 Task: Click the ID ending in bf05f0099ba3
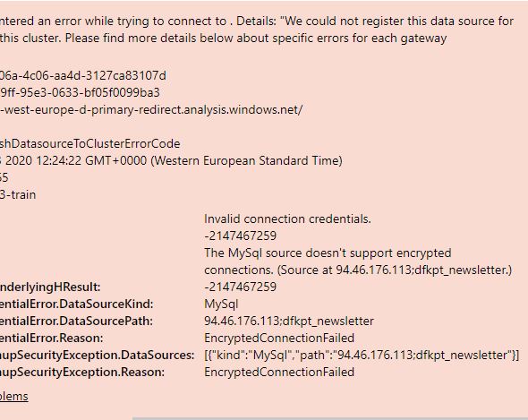(x=80, y=92)
